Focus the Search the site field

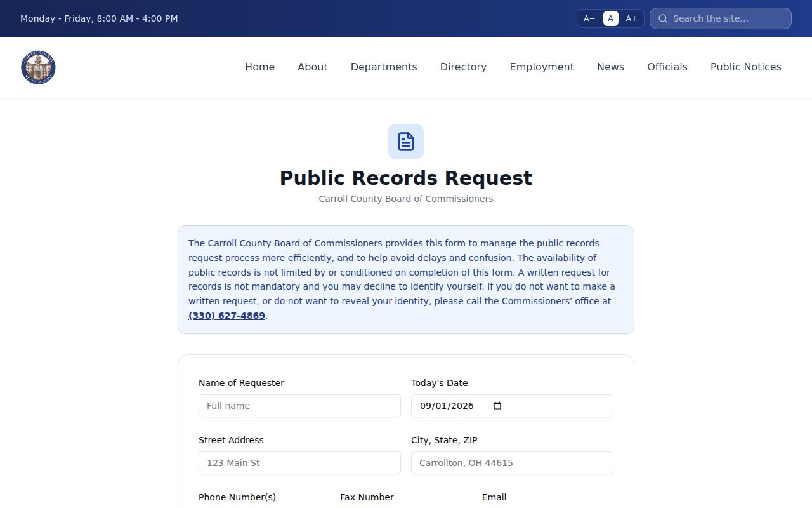[x=721, y=18]
